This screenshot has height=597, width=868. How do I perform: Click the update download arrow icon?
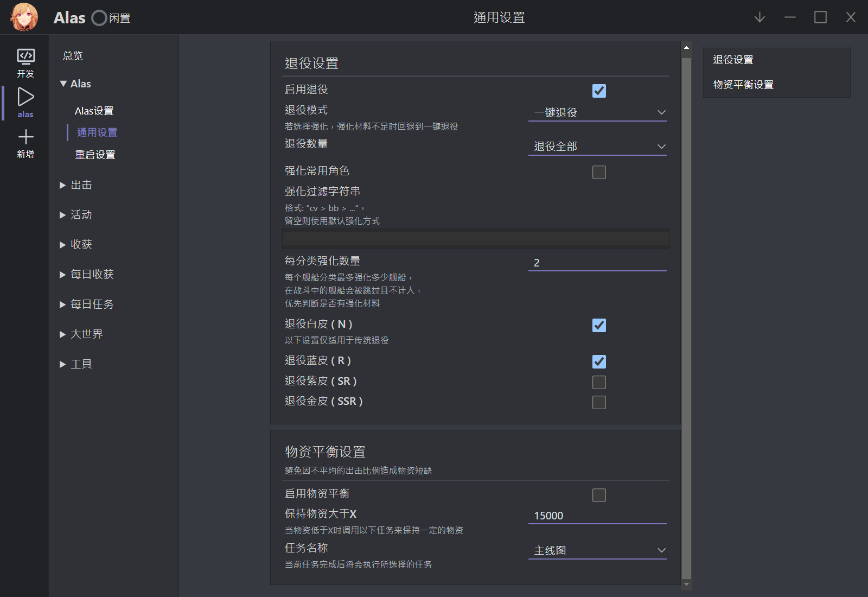[759, 17]
